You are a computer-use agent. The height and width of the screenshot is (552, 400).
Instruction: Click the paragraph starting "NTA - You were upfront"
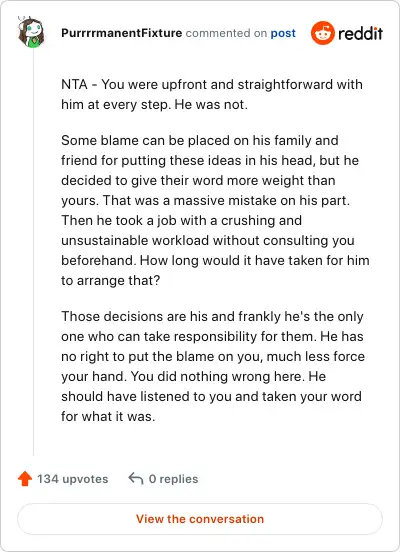point(212,94)
